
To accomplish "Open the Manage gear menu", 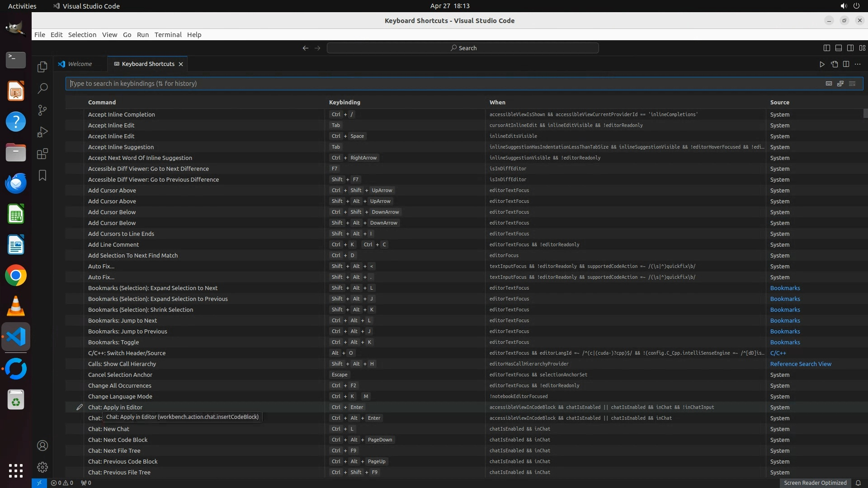I will [42, 467].
